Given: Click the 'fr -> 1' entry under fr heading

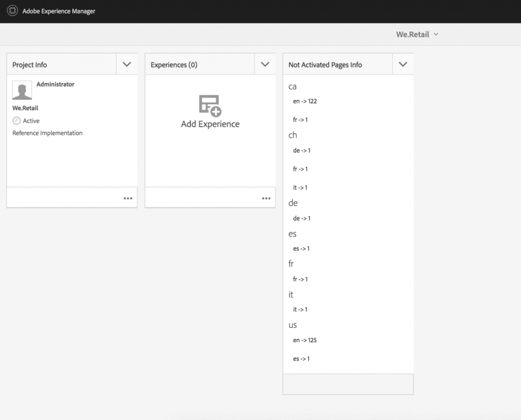Looking at the screenshot, I should [300, 279].
